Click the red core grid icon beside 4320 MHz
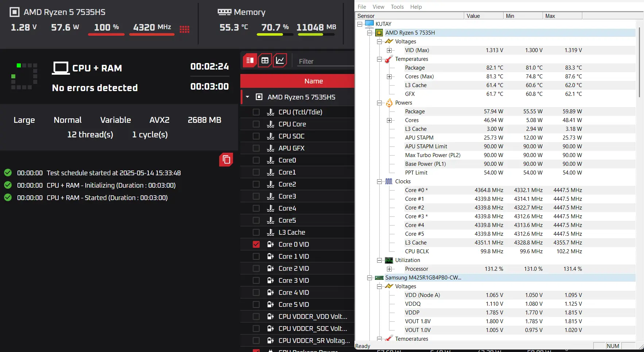Image resolution: width=644 pixels, height=352 pixels. [185, 29]
